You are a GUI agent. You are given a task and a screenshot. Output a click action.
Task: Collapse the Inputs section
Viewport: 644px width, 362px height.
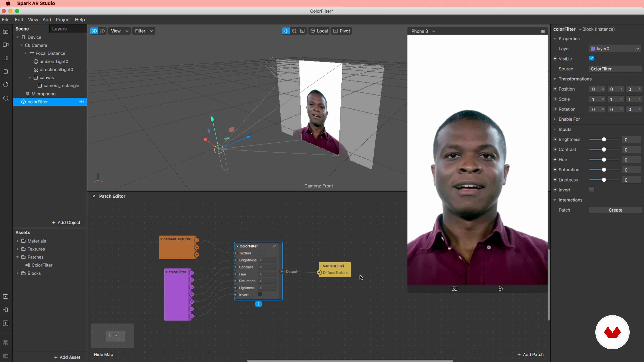tap(555, 129)
